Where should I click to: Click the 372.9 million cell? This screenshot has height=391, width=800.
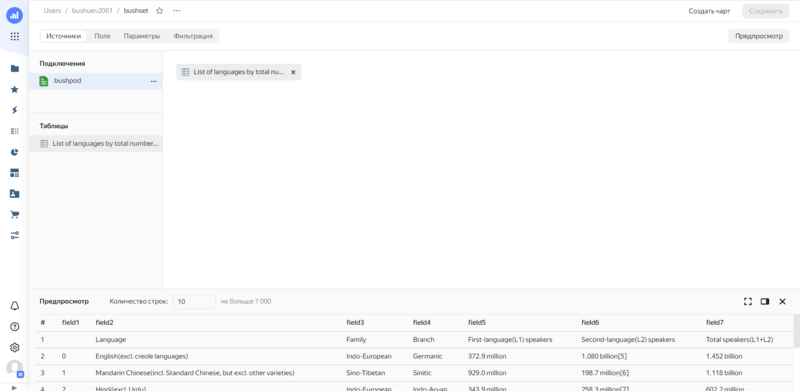point(487,356)
